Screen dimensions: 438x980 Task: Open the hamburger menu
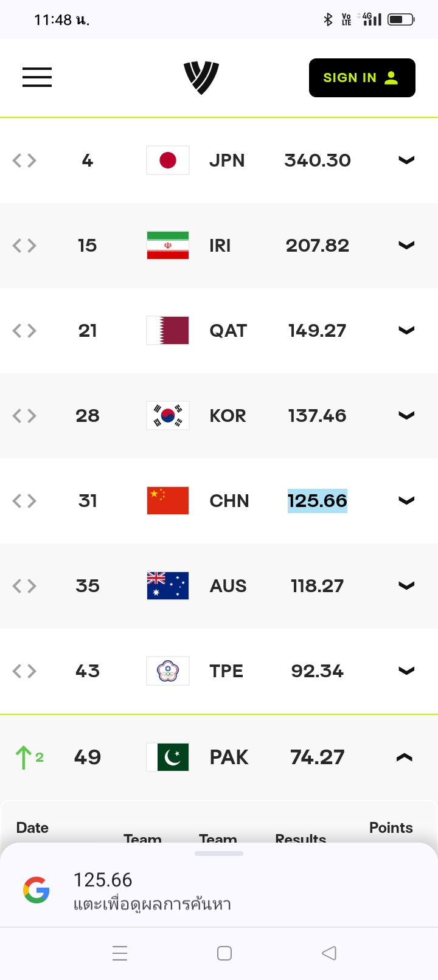pos(37,77)
